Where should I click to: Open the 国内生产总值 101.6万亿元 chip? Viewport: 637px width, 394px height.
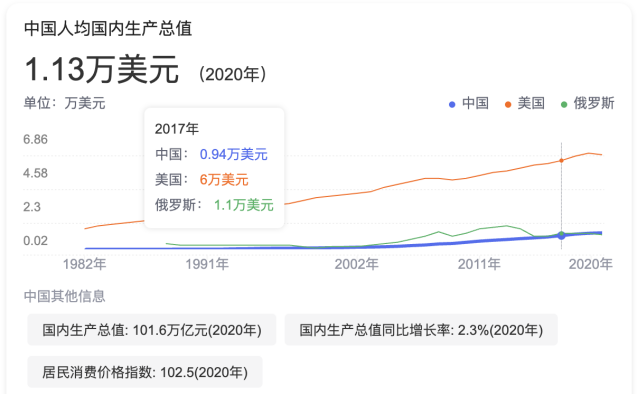152,330
